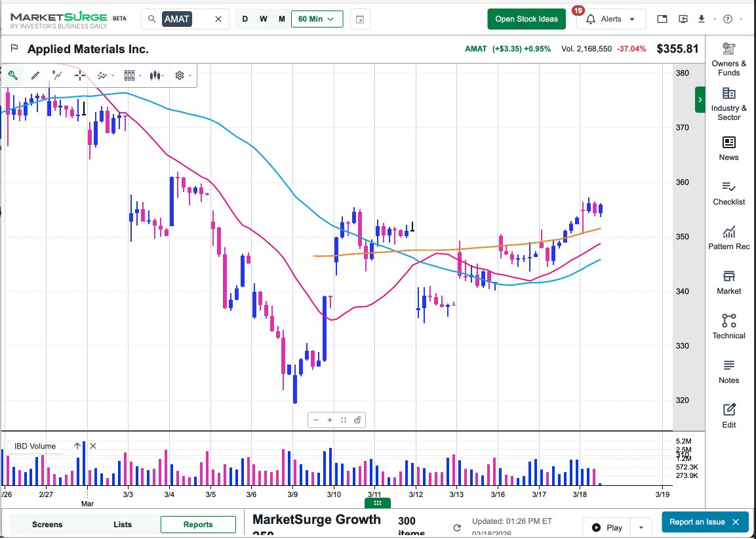
Task: Open the calendar date picker icon
Action: click(360, 19)
